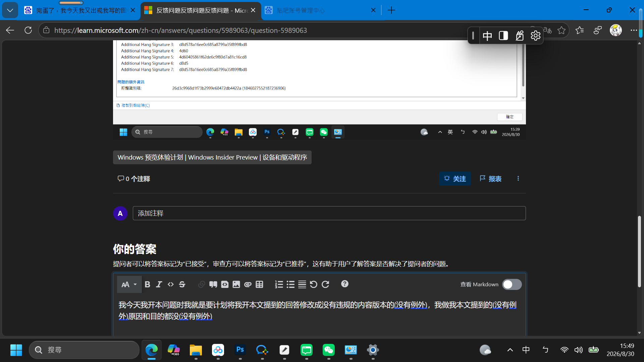644x362 pixels.
Task: Select the 反馈问题 Microsoft tab
Action: point(200,10)
